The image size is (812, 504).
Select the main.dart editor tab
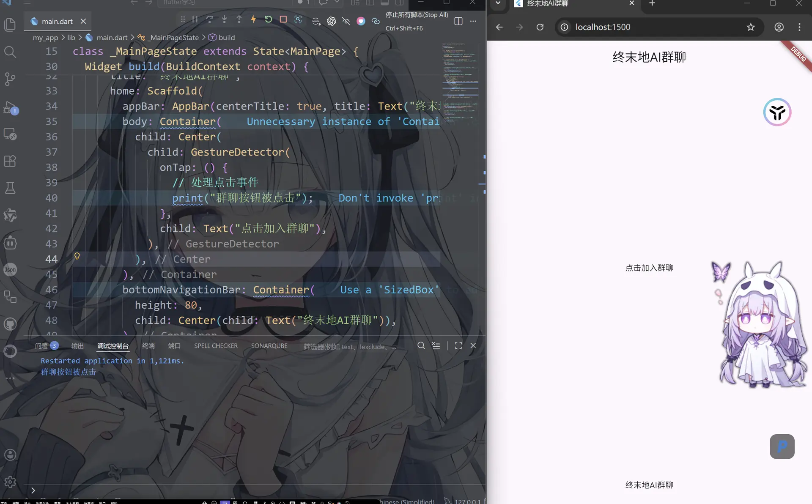coord(58,21)
